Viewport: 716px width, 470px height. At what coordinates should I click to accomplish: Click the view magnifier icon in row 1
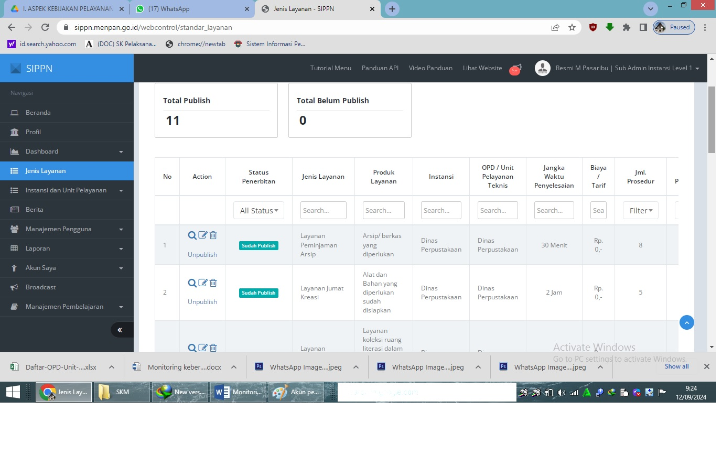(x=192, y=235)
